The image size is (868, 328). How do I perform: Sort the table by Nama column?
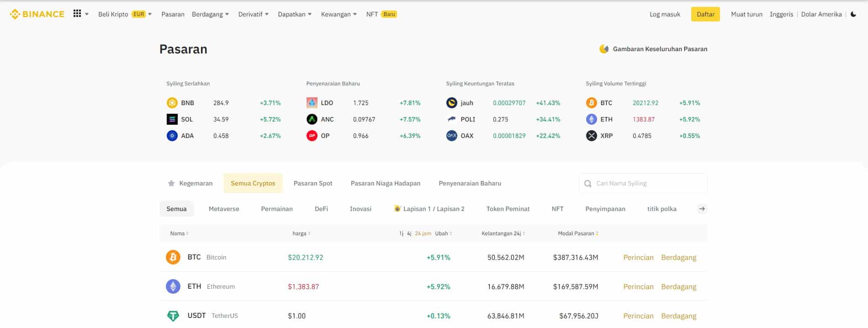pos(179,233)
